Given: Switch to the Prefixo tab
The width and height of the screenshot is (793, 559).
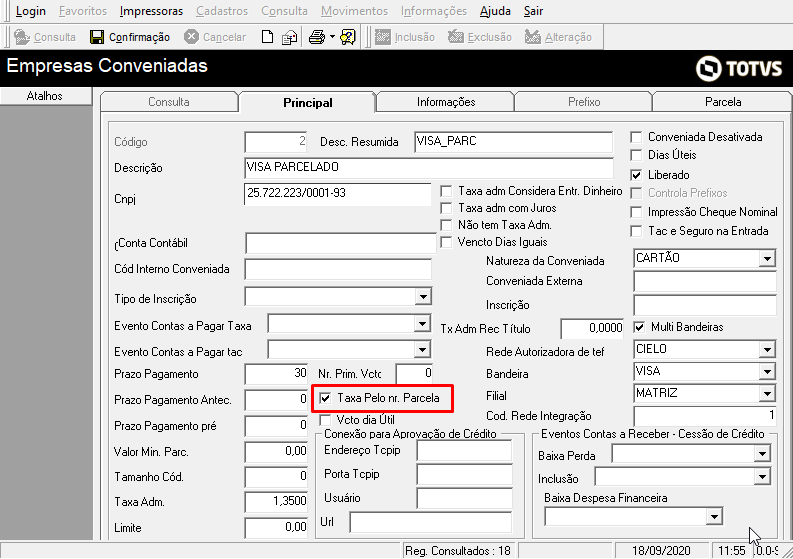Looking at the screenshot, I should click(x=584, y=102).
